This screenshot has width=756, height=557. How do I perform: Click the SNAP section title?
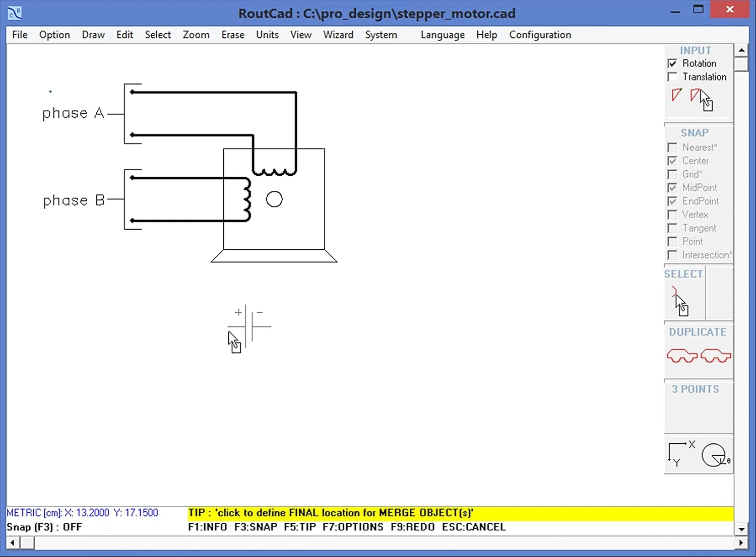point(695,132)
